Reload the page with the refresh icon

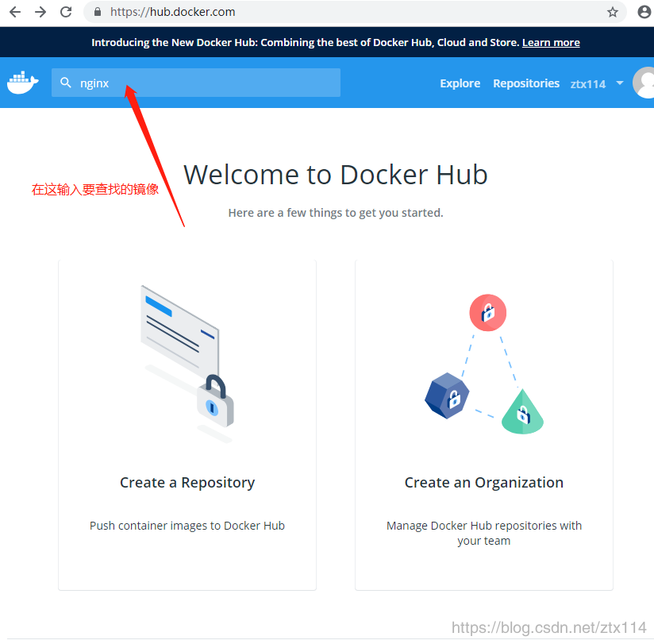pos(66,12)
